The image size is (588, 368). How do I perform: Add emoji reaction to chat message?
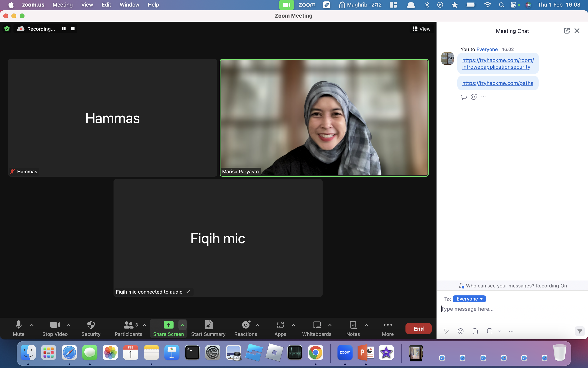474,97
